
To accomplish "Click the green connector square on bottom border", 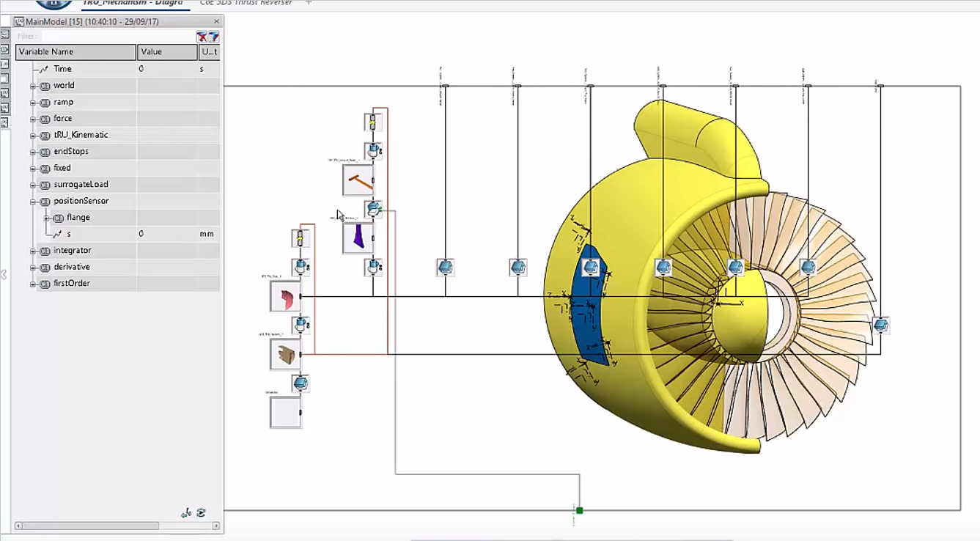I will 579,510.
